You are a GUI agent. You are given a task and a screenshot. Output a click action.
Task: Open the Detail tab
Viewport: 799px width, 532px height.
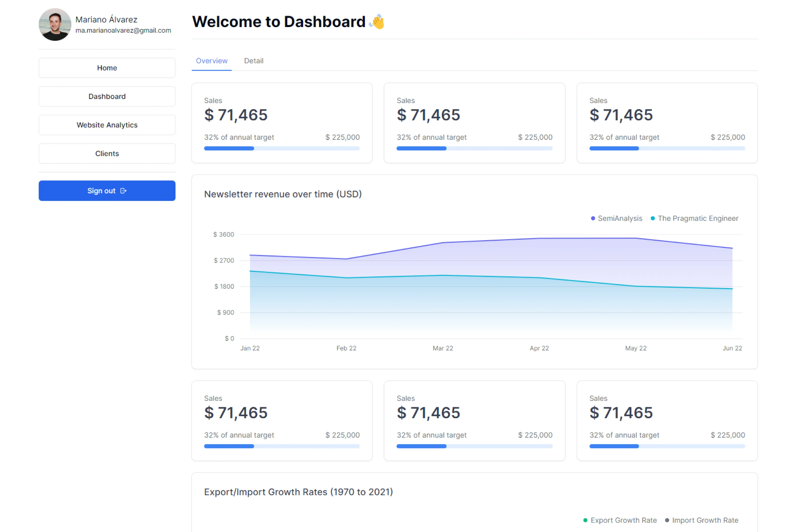[x=253, y=61]
